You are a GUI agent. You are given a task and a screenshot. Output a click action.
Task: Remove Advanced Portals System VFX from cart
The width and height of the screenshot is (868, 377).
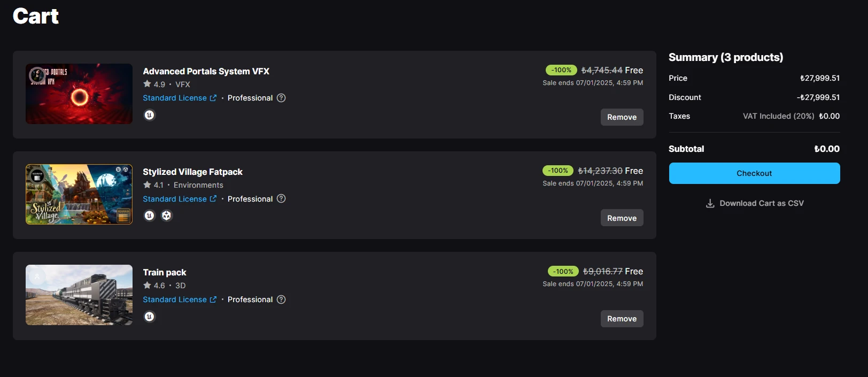pyautogui.click(x=622, y=117)
